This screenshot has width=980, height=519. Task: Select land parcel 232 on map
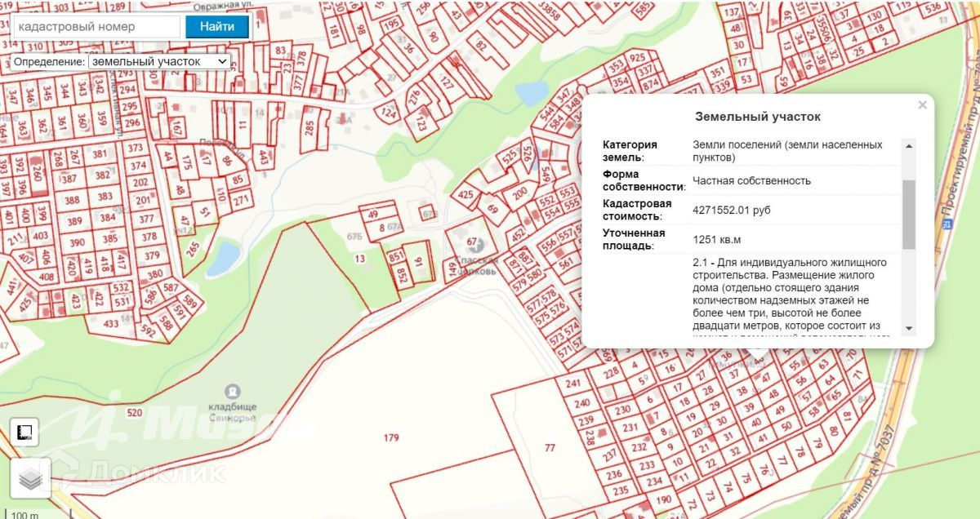coord(639,446)
